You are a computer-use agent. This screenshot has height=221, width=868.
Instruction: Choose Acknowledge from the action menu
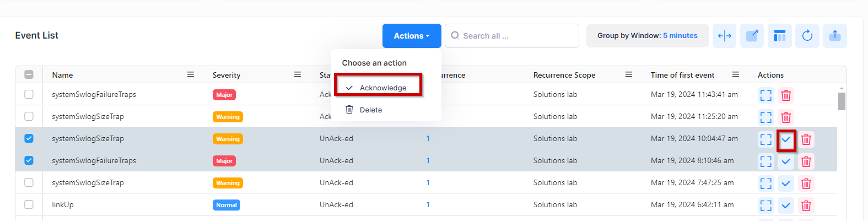point(382,88)
